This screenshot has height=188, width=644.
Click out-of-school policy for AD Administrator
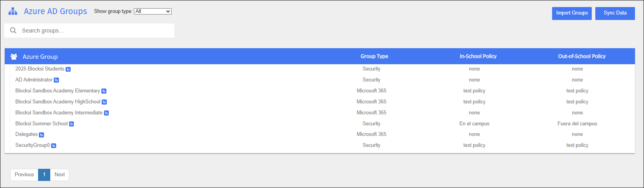[x=577, y=80]
